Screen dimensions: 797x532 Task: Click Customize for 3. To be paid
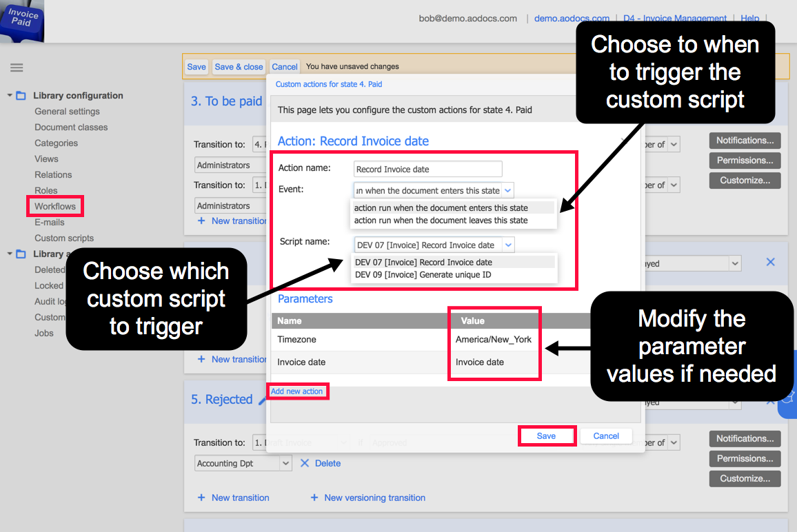pyautogui.click(x=745, y=181)
